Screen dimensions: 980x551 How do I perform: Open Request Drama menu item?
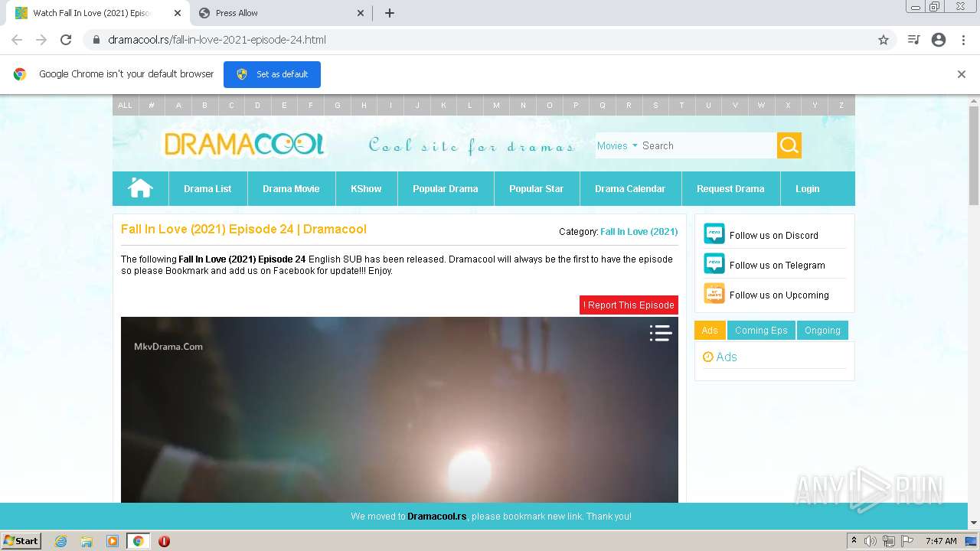pyautogui.click(x=730, y=188)
